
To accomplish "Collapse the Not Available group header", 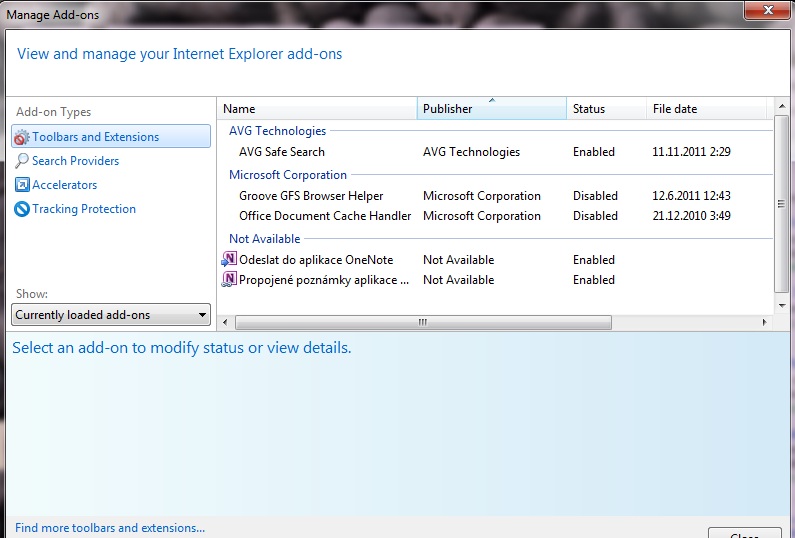I will coord(265,239).
